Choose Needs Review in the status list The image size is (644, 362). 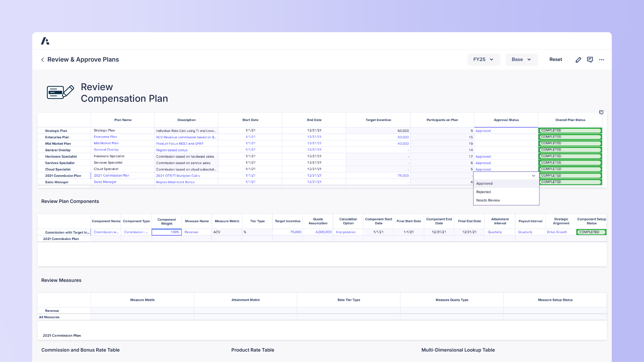click(488, 200)
